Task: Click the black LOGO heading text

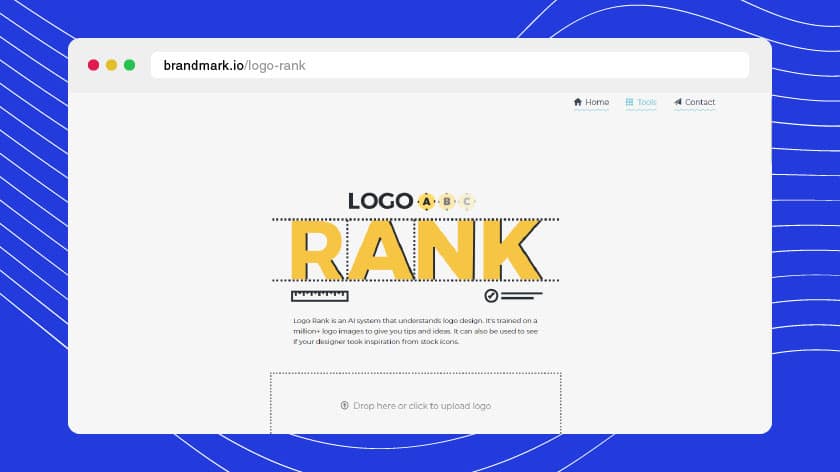Action: 380,201
